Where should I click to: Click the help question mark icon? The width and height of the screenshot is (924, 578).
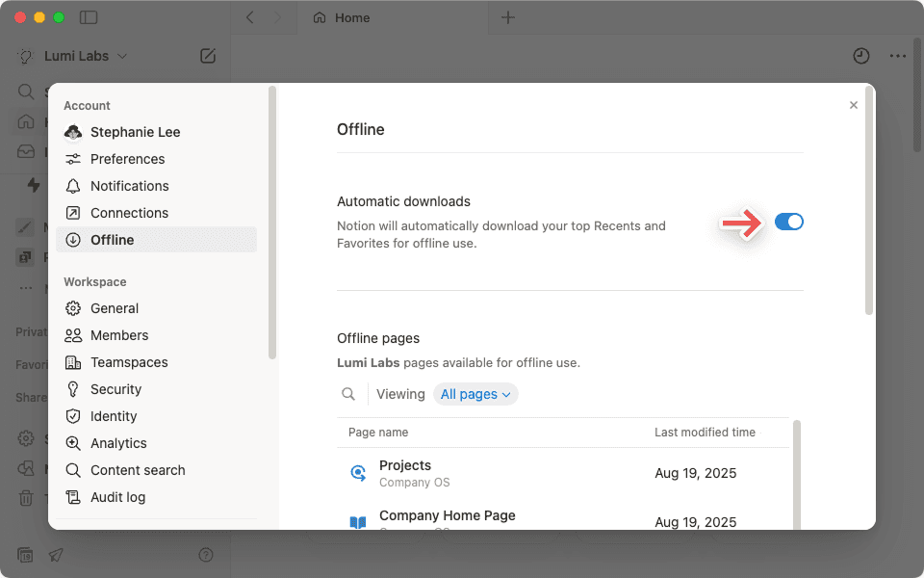(206, 555)
